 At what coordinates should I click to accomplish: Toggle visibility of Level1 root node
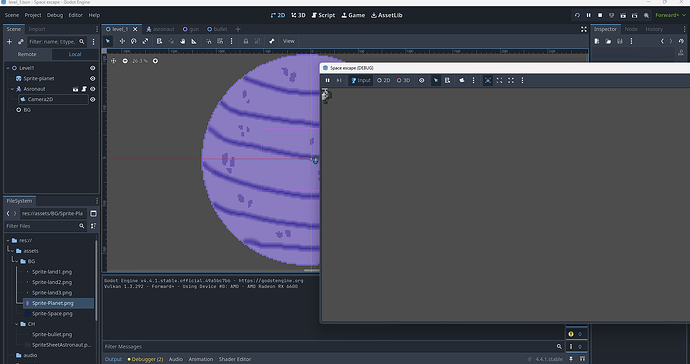click(92, 68)
